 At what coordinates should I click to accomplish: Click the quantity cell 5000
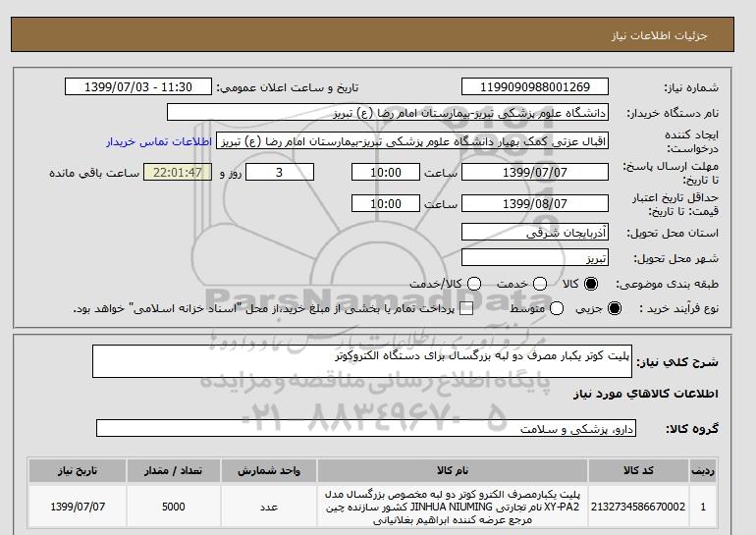[x=174, y=507]
